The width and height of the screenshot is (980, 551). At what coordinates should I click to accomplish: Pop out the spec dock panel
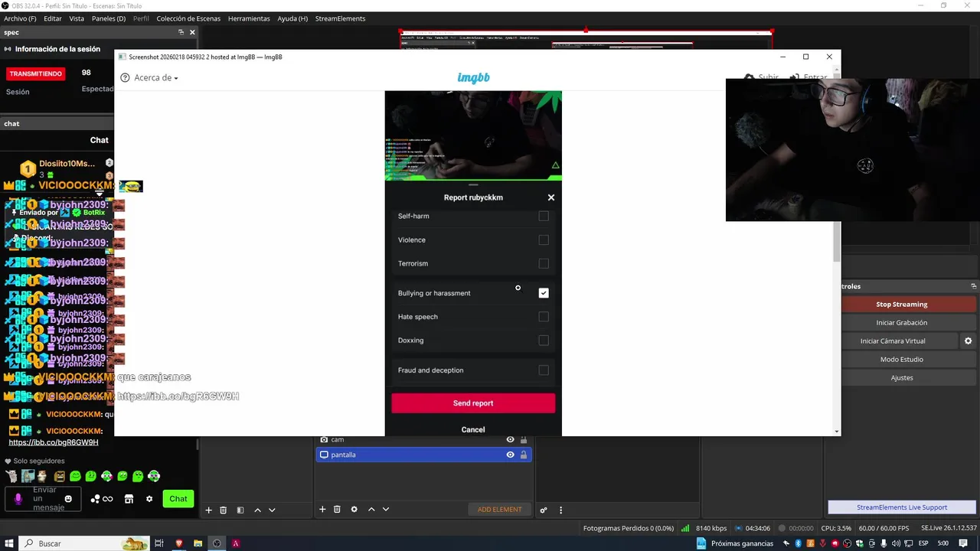(181, 32)
